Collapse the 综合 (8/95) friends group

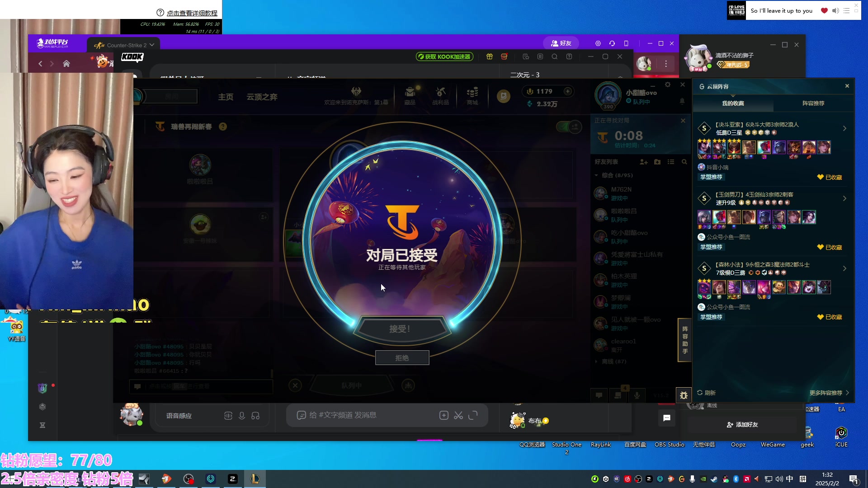click(618, 175)
